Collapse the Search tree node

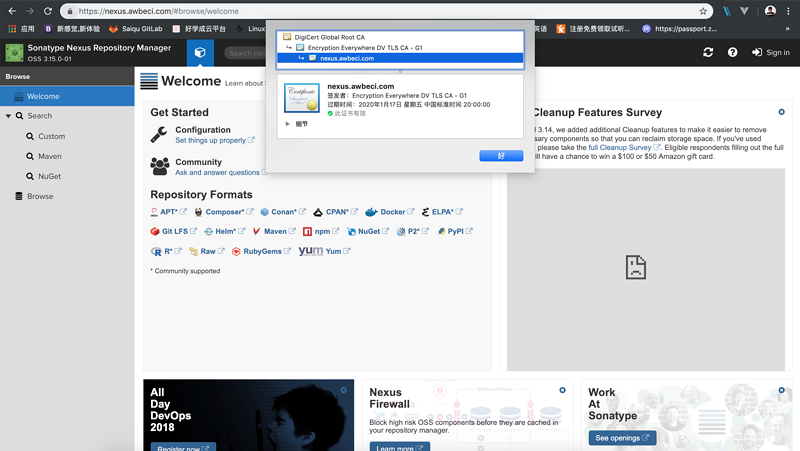click(x=8, y=116)
